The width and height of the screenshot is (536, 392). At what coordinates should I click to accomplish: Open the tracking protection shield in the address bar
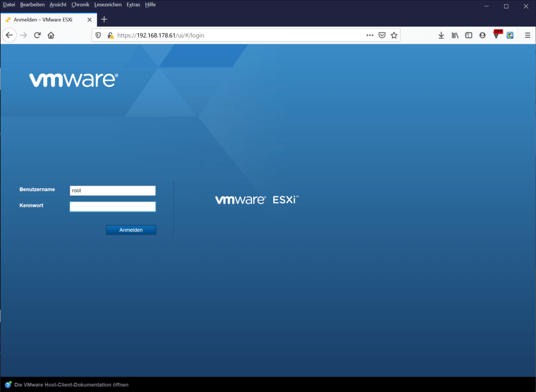click(98, 35)
